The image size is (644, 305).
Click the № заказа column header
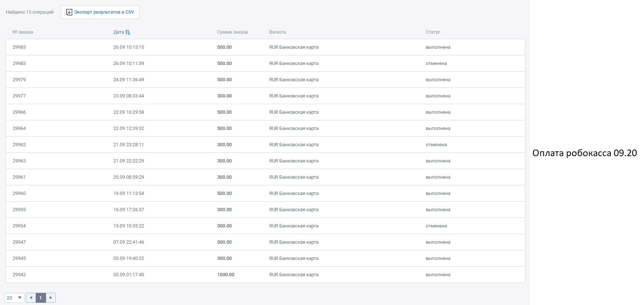tap(23, 32)
